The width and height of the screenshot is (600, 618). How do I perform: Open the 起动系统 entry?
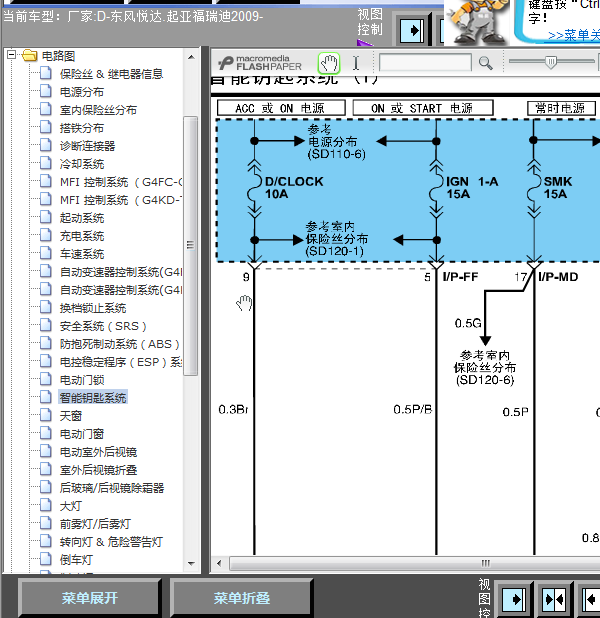coord(82,218)
